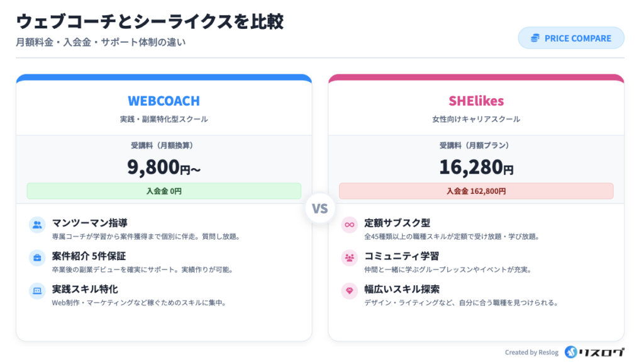
Task: Click the コミュニティ学習 group icon
Action: click(x=349, y=257)
